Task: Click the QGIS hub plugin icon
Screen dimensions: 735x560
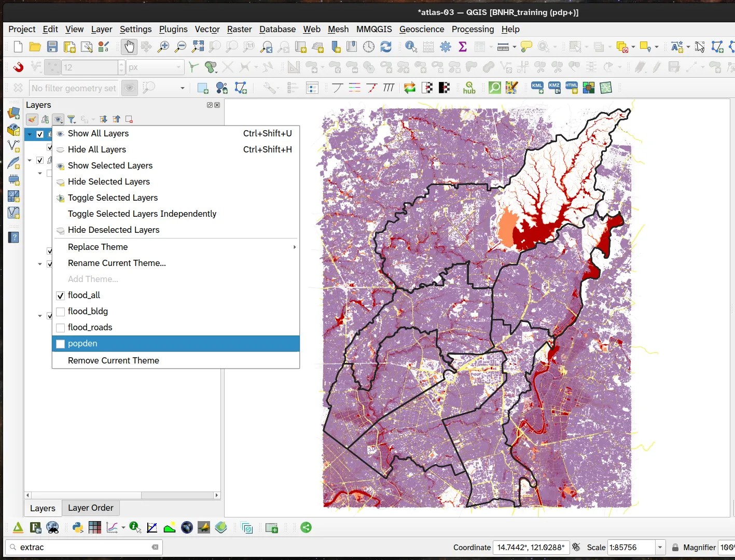Action: [469, 88]
